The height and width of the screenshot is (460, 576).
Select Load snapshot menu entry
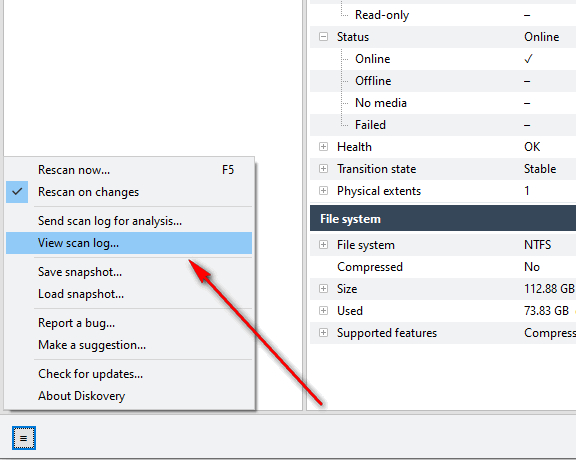[x=129, y=294]
